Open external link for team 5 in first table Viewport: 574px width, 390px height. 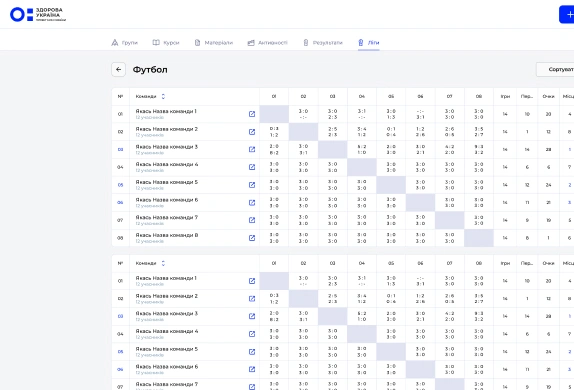click(x=252, y=185)
